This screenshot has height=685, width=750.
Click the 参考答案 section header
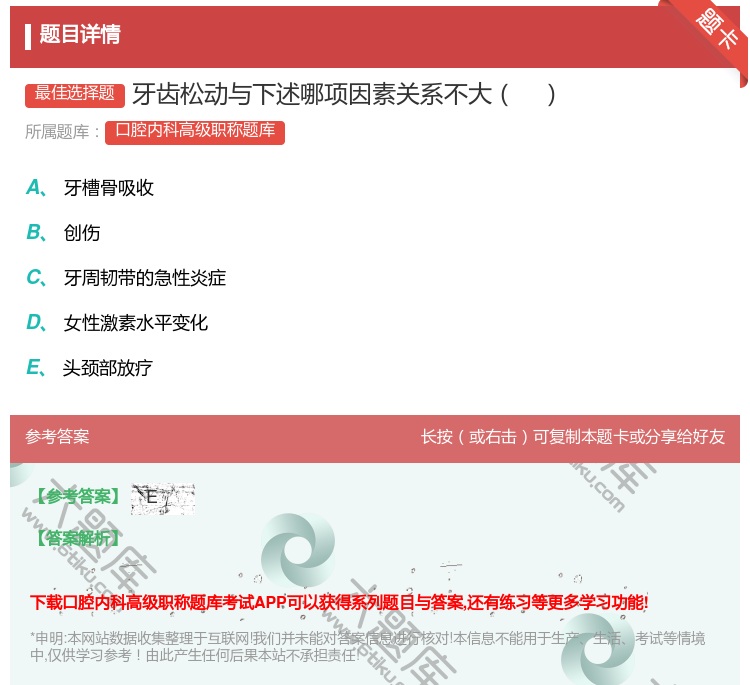57,437
